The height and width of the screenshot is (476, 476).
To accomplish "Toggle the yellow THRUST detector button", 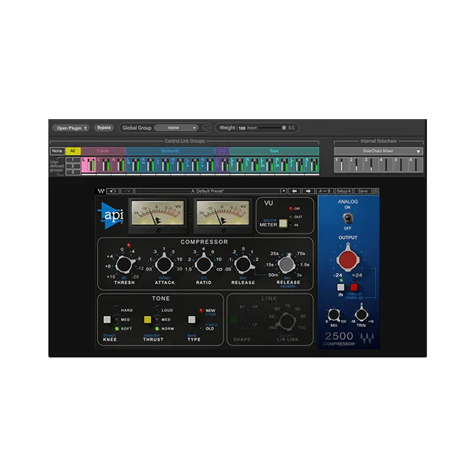I will coord(148,319).
